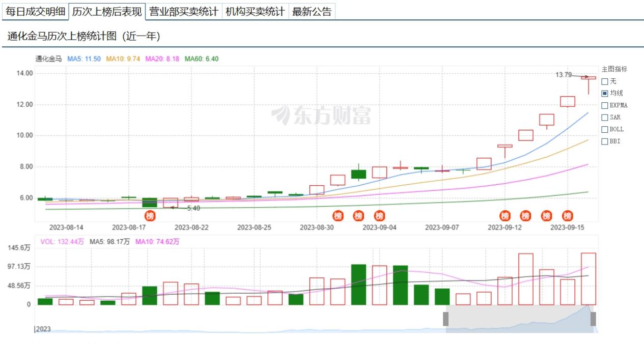Open the 最新公告 tab
The width and height of the screenshot is (644, 344).
[312, 12]
